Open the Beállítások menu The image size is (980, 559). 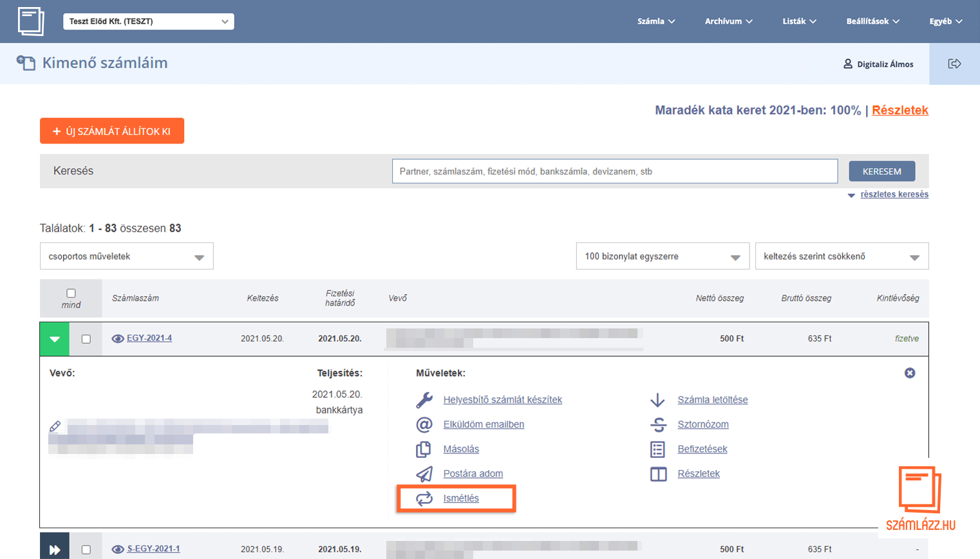[872, 21]
